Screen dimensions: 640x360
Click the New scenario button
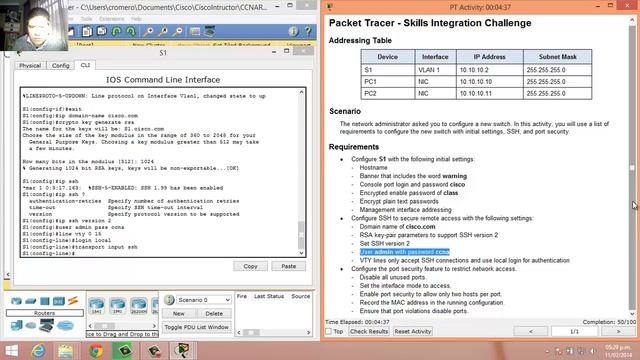coord(179,313)
